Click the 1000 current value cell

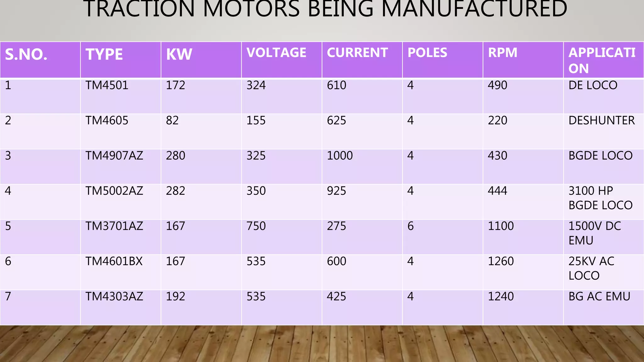click(x=340, y=156)
